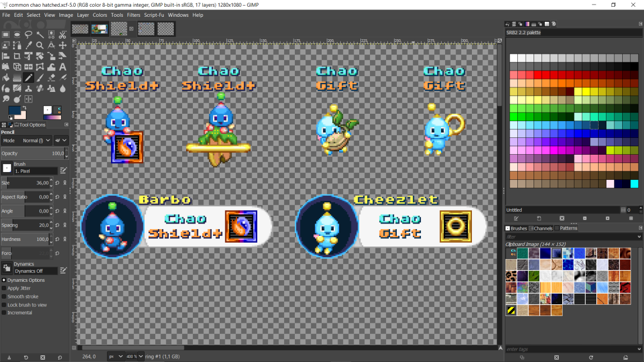Open the Filters menu
The width and height of the screenshot is (644, 362).
(x=133, y=15)
